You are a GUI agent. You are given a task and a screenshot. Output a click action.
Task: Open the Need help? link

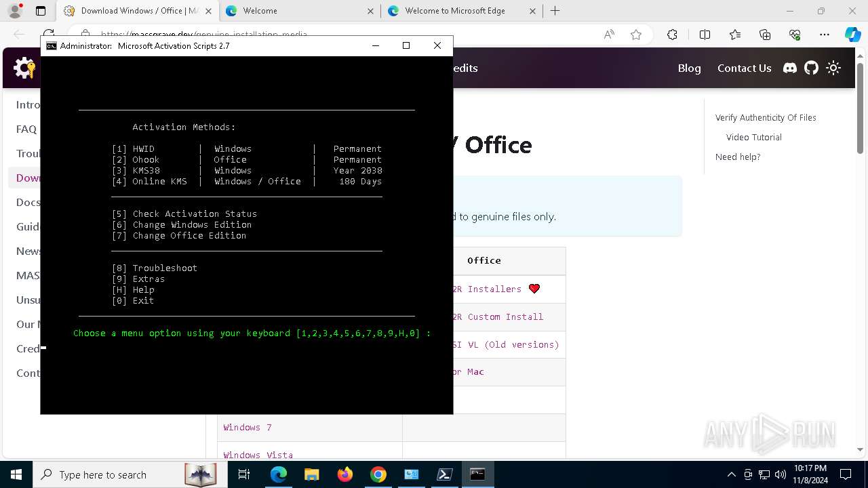(738, 157)
